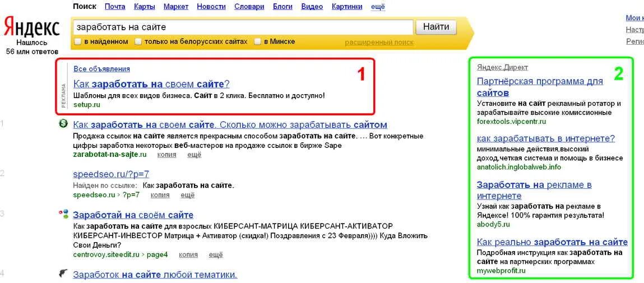644x283 pixels.
Task: Click the '56 млн ответов' result count
Action: tap(33, 52)
